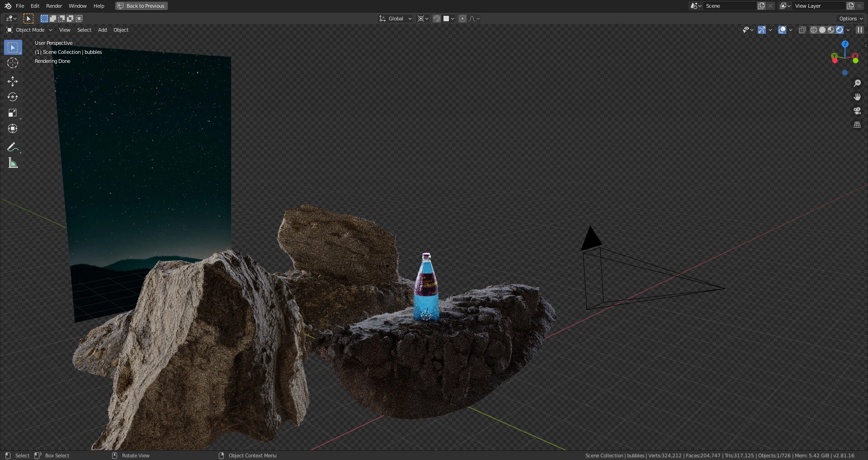Open Global transform orientation dropdown
868x460 pixels.
coord(396,19)
